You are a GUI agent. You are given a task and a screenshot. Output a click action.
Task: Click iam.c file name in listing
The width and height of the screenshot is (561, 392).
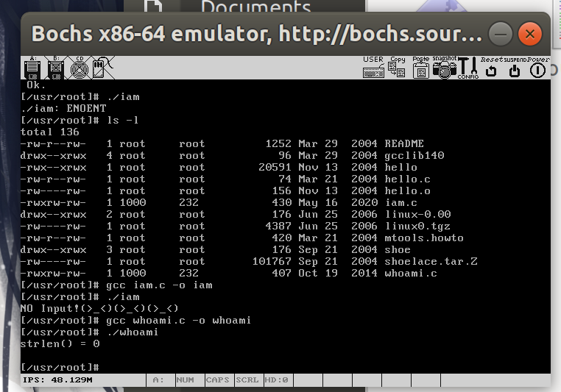click(x=401, y=202)
